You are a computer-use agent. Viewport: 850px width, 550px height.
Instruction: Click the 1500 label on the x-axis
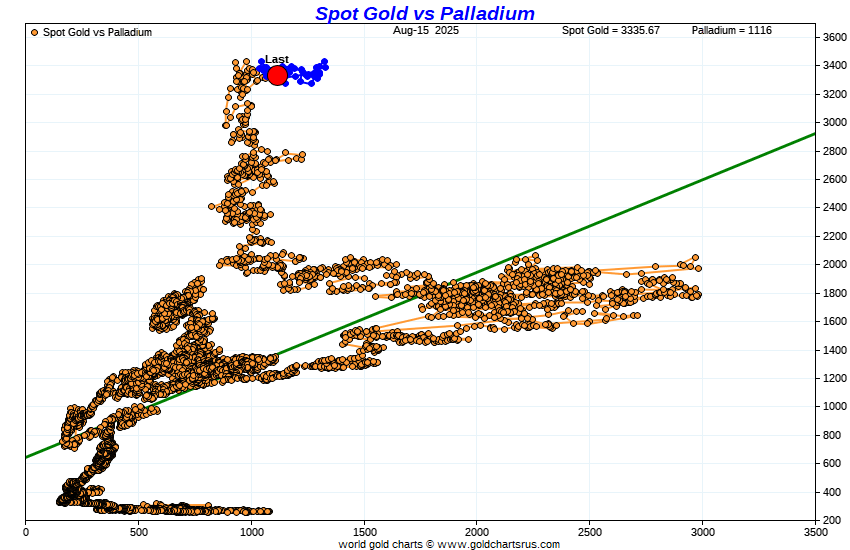tap(364, 533)
